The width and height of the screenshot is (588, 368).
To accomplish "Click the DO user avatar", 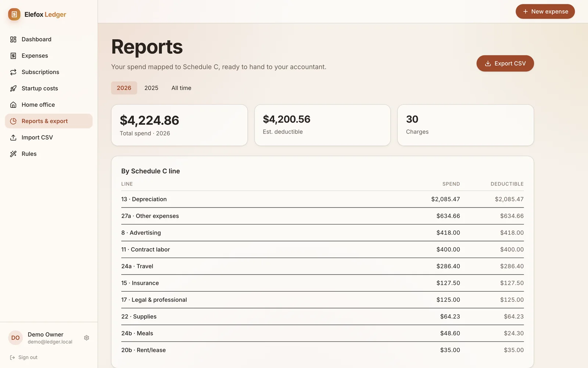I will [15, 338].
